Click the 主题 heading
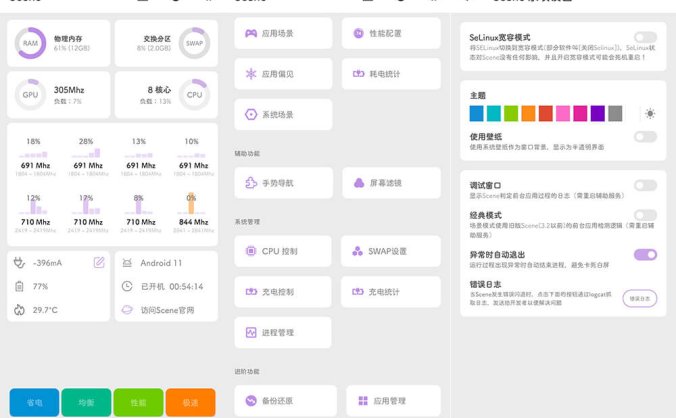This screenshot has width=676, height=418. coord(478,95)
